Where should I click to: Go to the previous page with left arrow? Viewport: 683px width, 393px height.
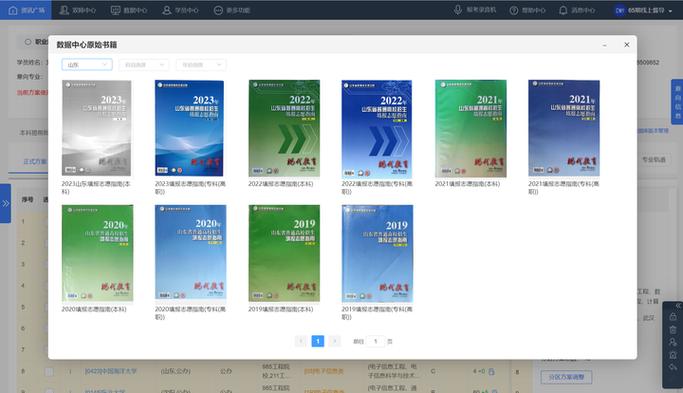[301, 341]
